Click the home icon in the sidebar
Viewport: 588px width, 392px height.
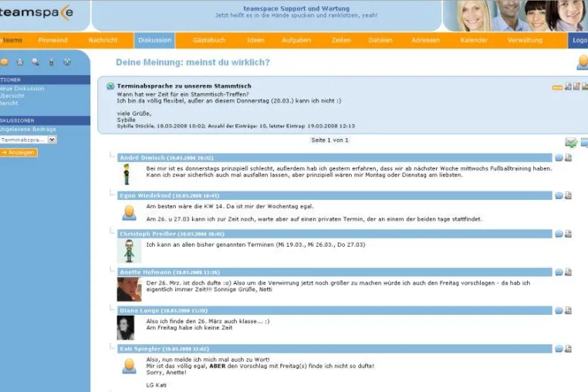pyautogui.click(x=20, y=63)
